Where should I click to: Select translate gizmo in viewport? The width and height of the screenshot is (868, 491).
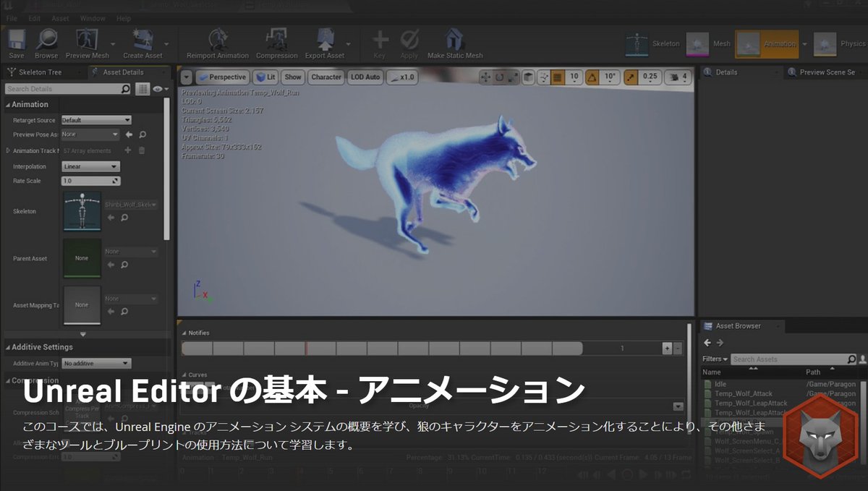485,77
